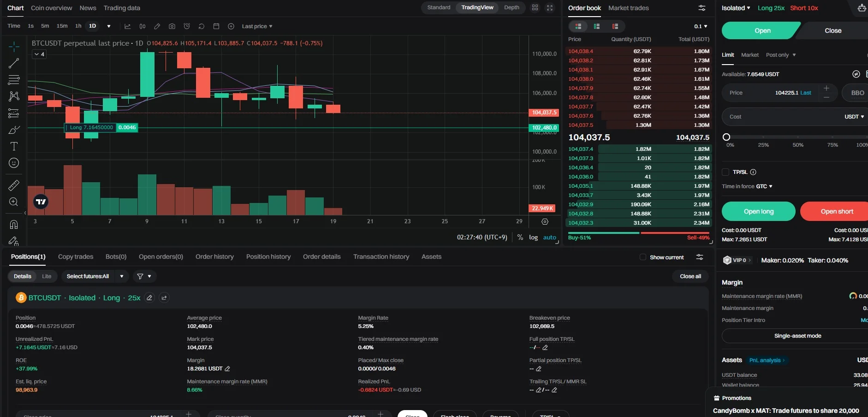Open chart settings gear on time axis
The height and width of the screenshot is (417, 868).
pos(545,221)
